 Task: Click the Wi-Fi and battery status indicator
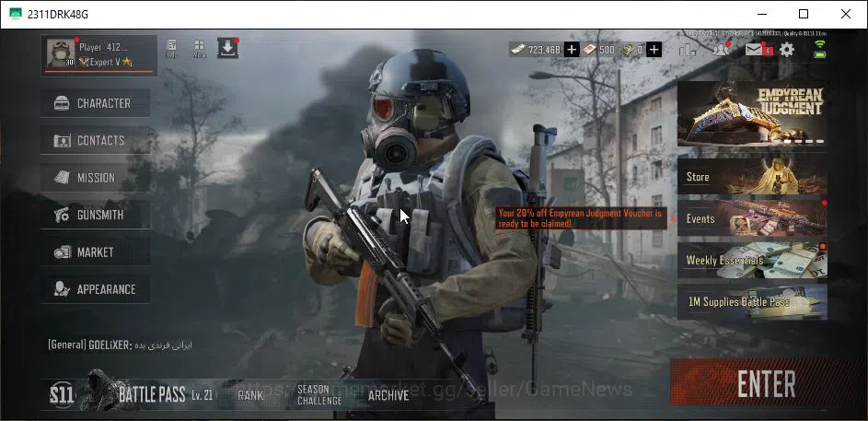pyautogui.click(x=820, y=50)
